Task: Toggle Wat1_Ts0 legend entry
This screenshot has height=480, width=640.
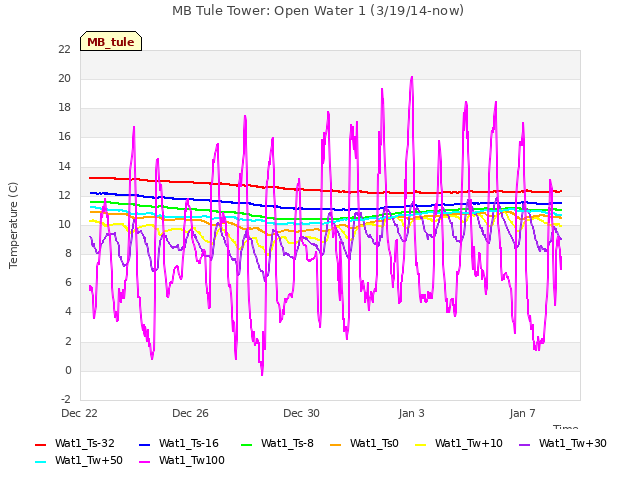Action: [x=364, y=443]
